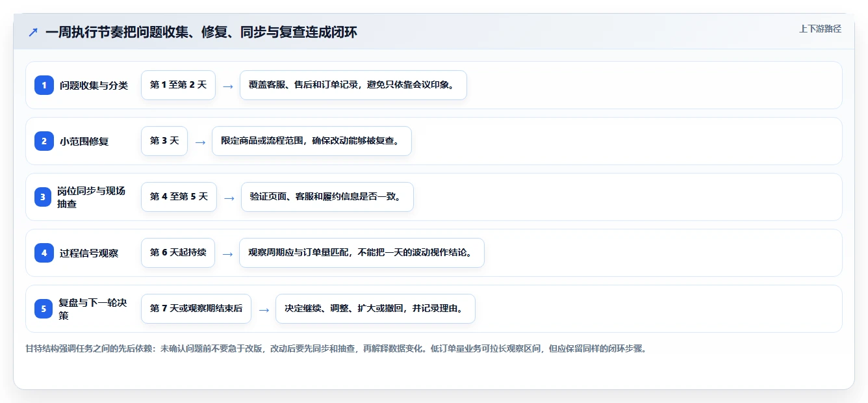Click the 第 1 至第 2 天 time chip
The height and width of the screenshot is (403, 868).
178,85
